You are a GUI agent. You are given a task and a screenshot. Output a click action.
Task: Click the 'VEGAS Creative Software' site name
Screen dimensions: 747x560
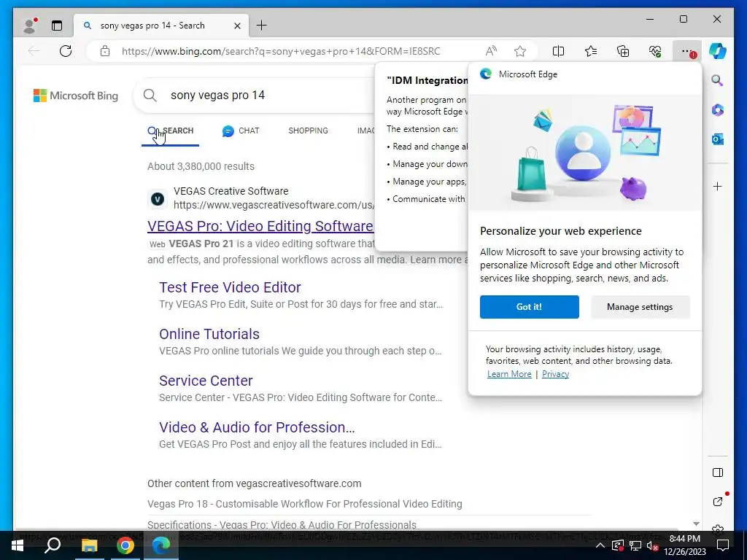pyautogui.click(x=231, y=191)
